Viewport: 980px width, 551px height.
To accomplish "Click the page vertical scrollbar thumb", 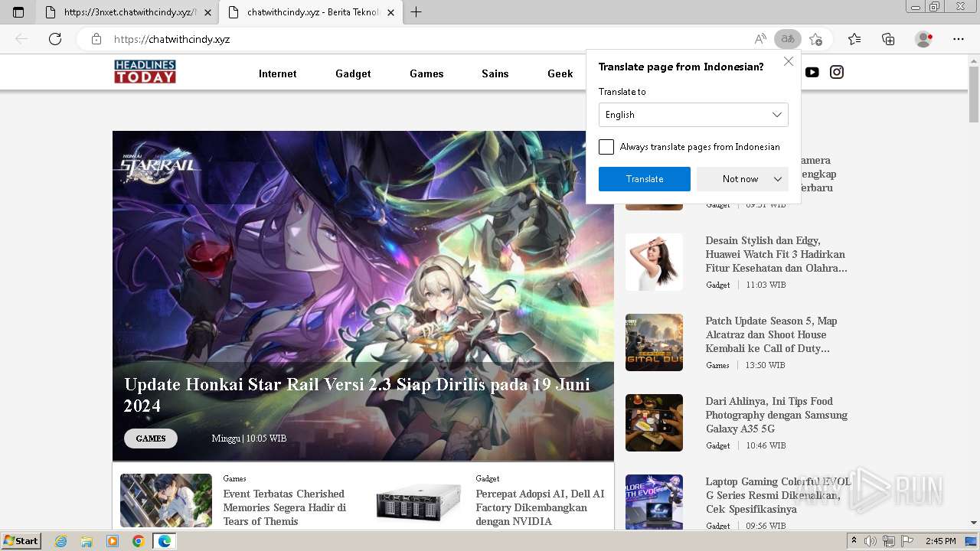I will click(x=974, y=95).
